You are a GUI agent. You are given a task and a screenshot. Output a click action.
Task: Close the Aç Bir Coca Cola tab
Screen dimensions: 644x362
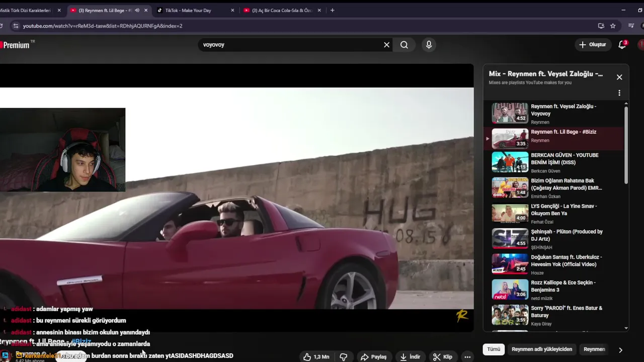pyautogui.click(x=319, y=10)
